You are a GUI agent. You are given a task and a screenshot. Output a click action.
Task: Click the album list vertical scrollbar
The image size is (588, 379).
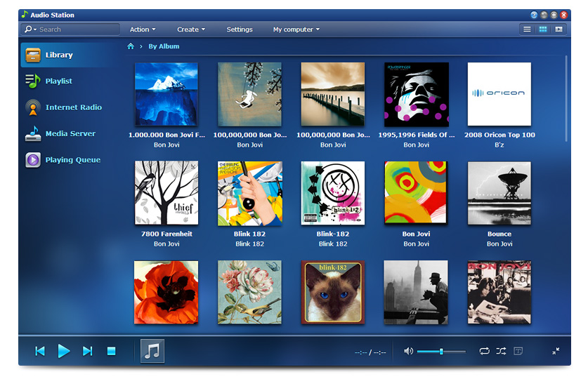(566, 98)
